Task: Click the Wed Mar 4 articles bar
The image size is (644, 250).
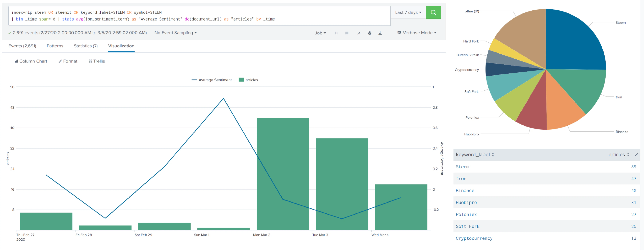Action: 401,207
